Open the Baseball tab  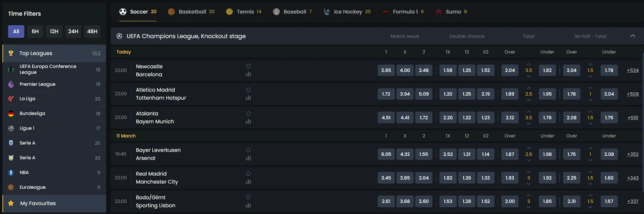(292, 12)
